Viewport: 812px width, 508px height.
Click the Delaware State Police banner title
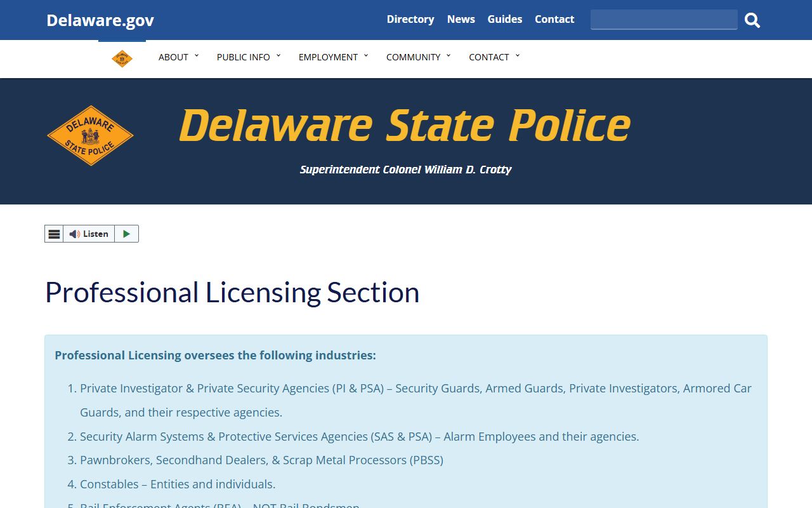point(405,126)
